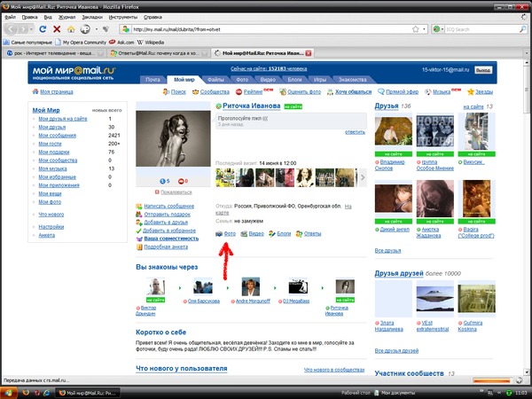Go to the Firefox home icon
The image size is (532, 399).
[71, 29]
